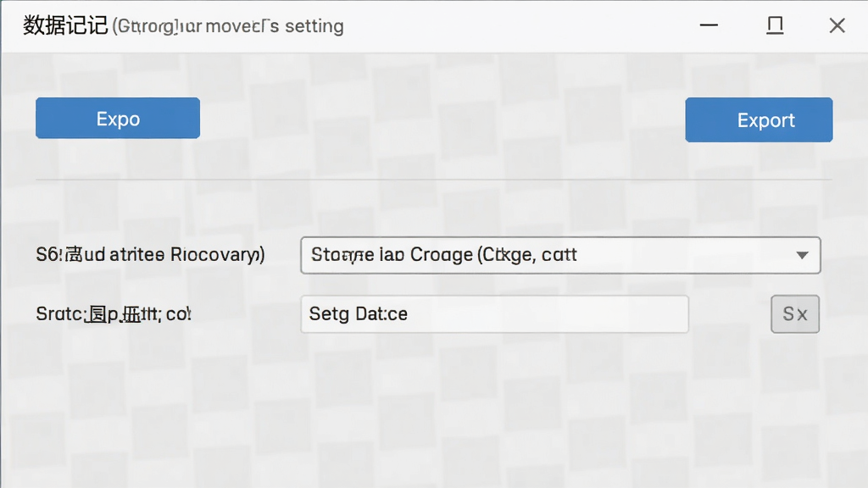Image resolution: width=868 pixels, height=488 pixels.
Task: Click the title bar 'setting' caption
Action: click(x=314, y=26)
